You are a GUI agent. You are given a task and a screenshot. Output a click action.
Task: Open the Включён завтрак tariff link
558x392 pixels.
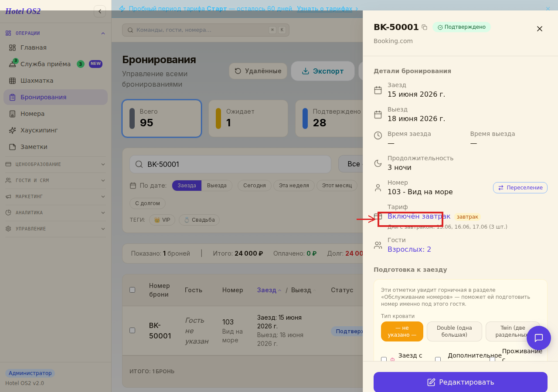[419, 216]
